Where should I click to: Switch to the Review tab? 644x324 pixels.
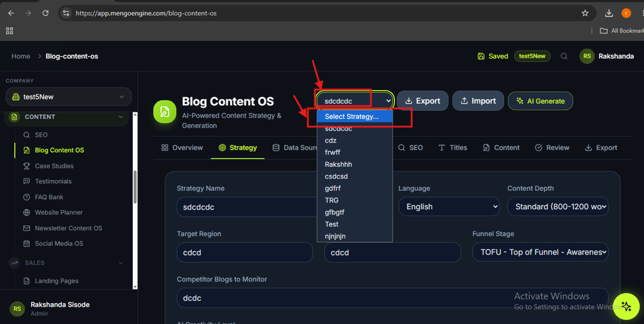click(x=552, y=148)
